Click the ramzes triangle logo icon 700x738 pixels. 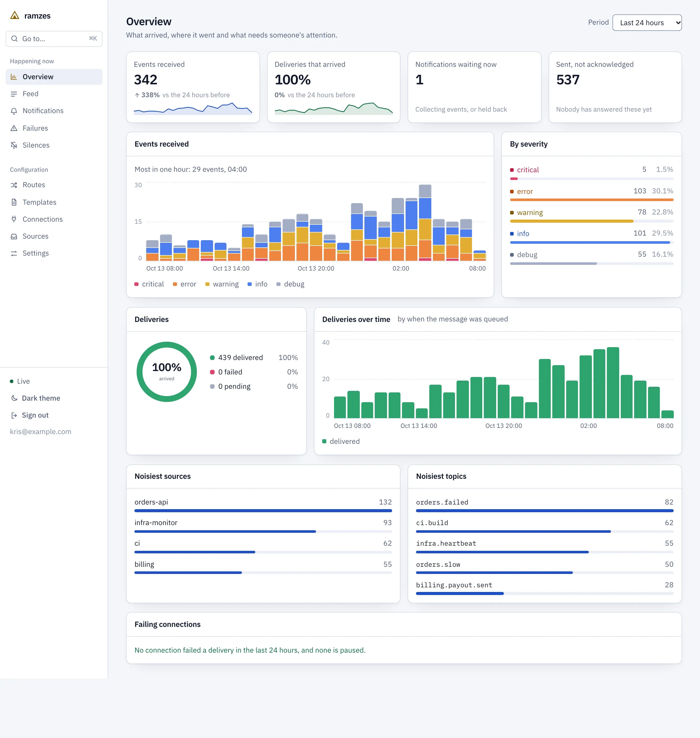pyautogui.click(x=15, y=16)
